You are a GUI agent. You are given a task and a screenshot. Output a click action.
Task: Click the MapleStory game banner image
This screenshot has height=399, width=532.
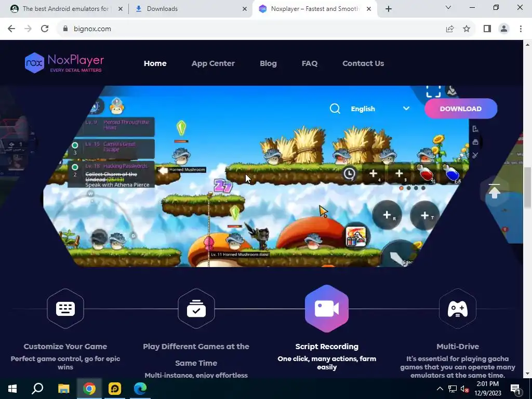click(x=257, y=176)
